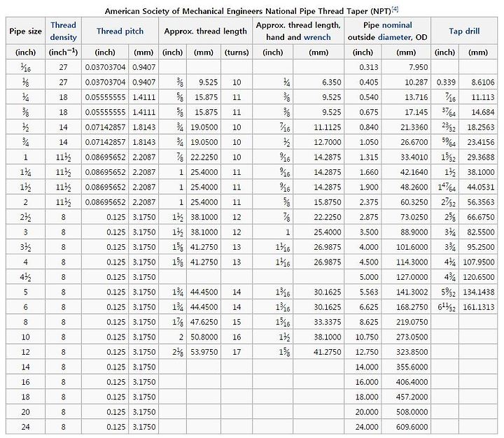Image resolution: width=504 pixels, height=438 pixels.
Task: Open the Thread density link
Action: click(x=63, y=31)
